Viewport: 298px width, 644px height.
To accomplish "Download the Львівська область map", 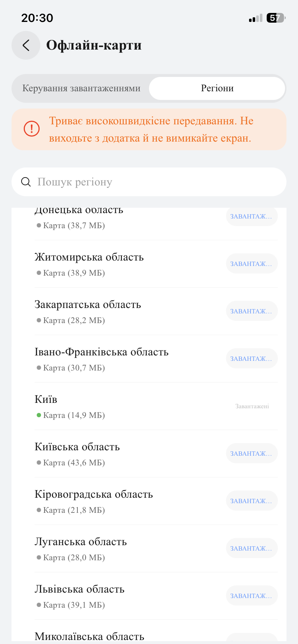I will point(252,596).
